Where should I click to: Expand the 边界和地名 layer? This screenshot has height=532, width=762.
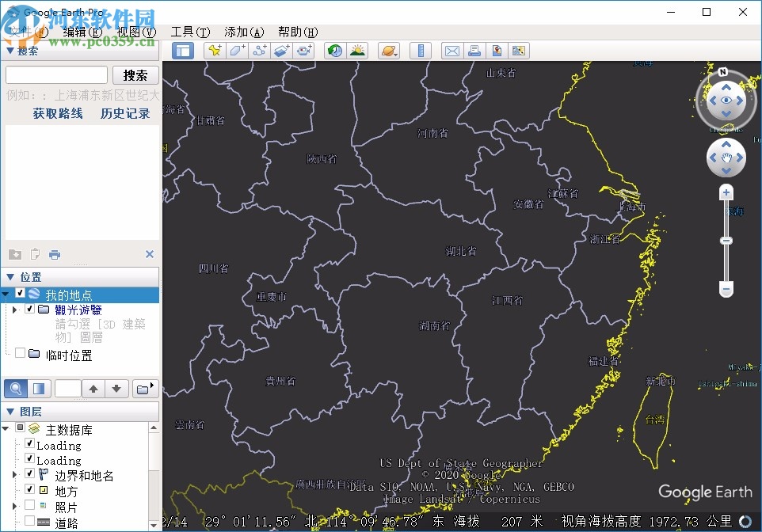click(14, 474)
